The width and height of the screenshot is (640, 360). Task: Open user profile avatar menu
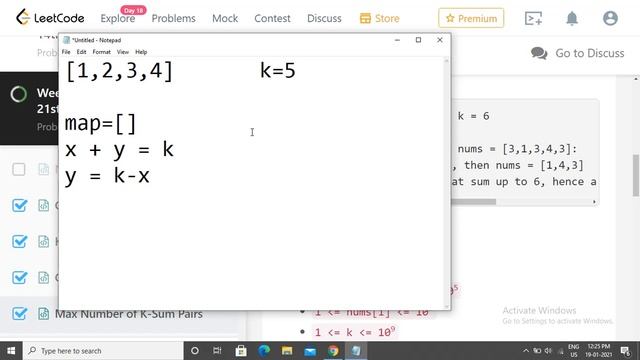coord(610,18)
